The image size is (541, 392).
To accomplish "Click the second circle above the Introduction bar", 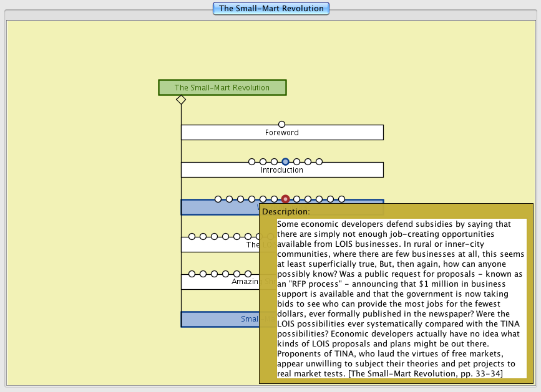I will pyautogui.click(x=263, y=162).
